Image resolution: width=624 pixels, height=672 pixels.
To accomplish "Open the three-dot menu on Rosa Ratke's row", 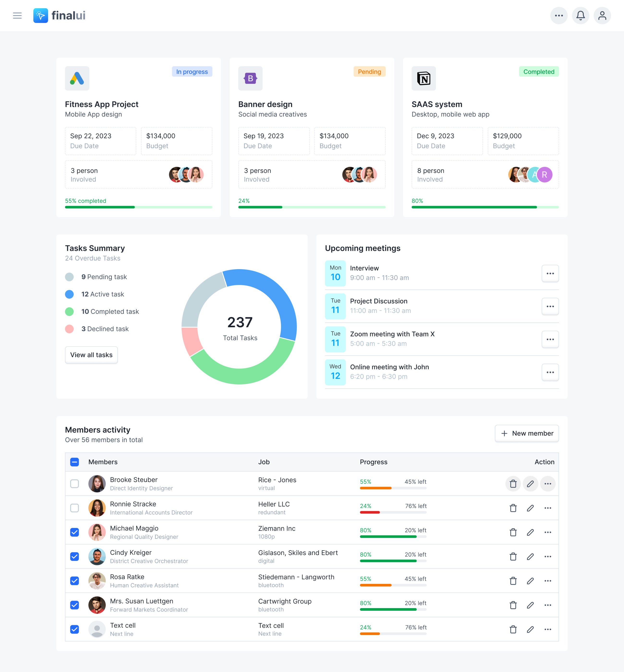I will [548, 581].
